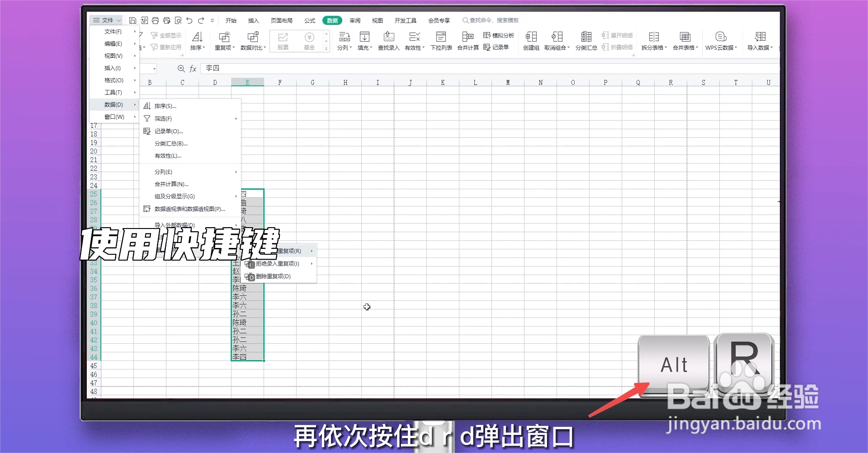Click the 查找命令、搜索模板 search box

click(x=491, y=20)
